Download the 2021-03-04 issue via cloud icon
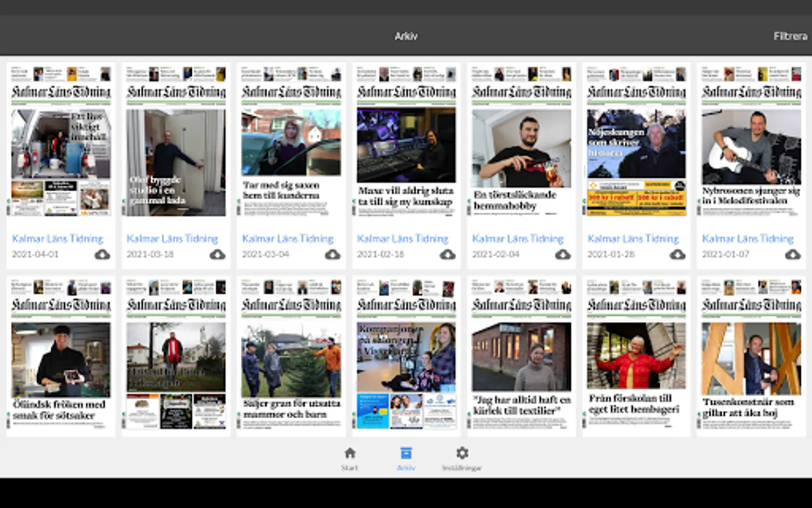This screenshot has height=508, width=812. 333,255
